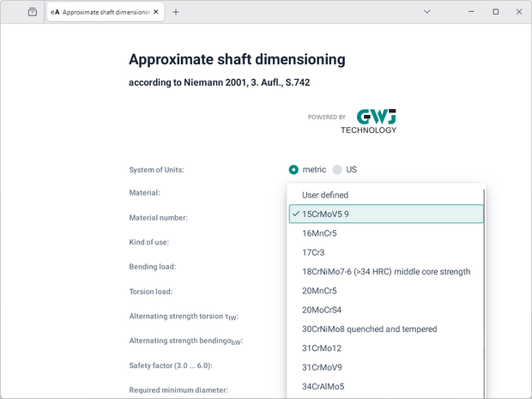Close the Approximate shaft dimensioning tab

(x=154, y=13)
